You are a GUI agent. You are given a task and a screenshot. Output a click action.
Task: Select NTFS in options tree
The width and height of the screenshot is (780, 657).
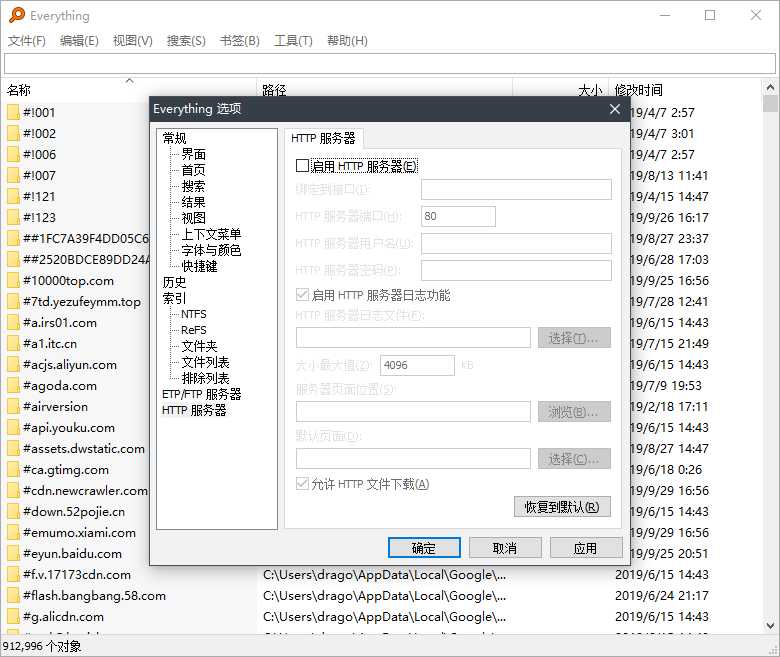[194, 314]
